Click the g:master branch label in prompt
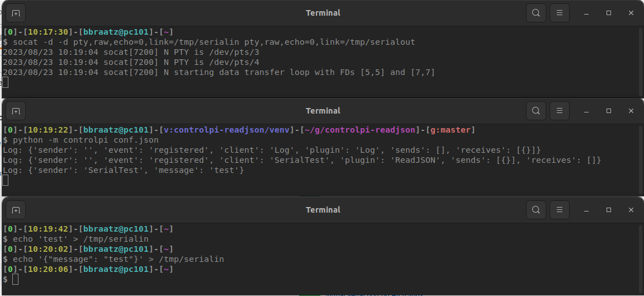The width and height of the screenshot is (644, 296). pyautogui.click(x=451, y=130)
